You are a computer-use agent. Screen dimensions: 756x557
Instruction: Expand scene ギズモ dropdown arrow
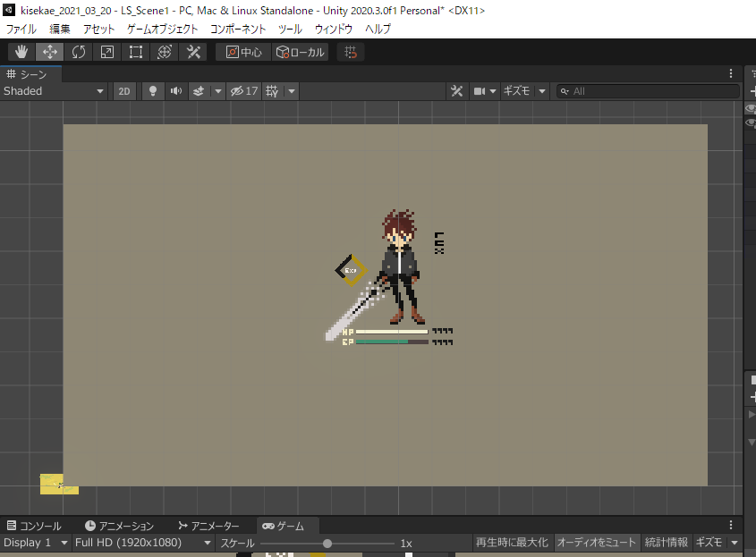pyautogui.click(x=542, y=91)
